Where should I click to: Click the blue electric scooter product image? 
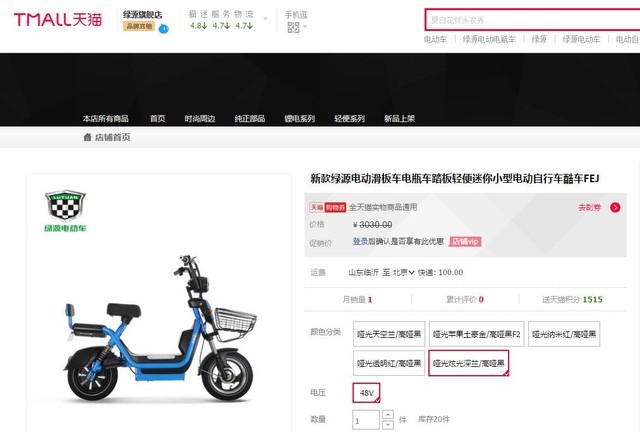tap(160, 329)
